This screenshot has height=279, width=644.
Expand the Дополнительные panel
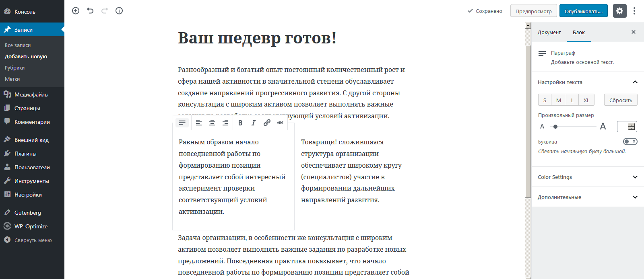(x=588, y=197)
